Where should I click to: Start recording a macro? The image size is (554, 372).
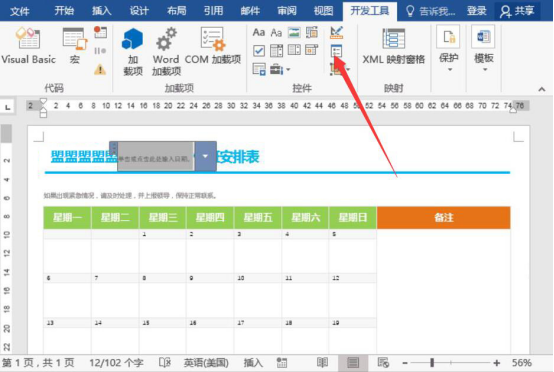coord(100,32)
